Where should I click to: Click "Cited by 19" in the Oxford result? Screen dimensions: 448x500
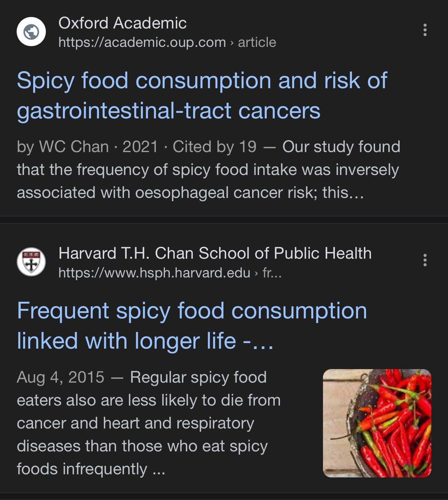(x=214, y=147)
